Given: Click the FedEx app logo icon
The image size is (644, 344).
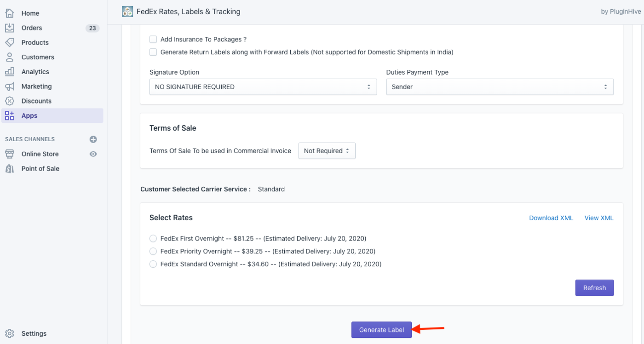Looking at the screenshot, I should click(127, 11).
